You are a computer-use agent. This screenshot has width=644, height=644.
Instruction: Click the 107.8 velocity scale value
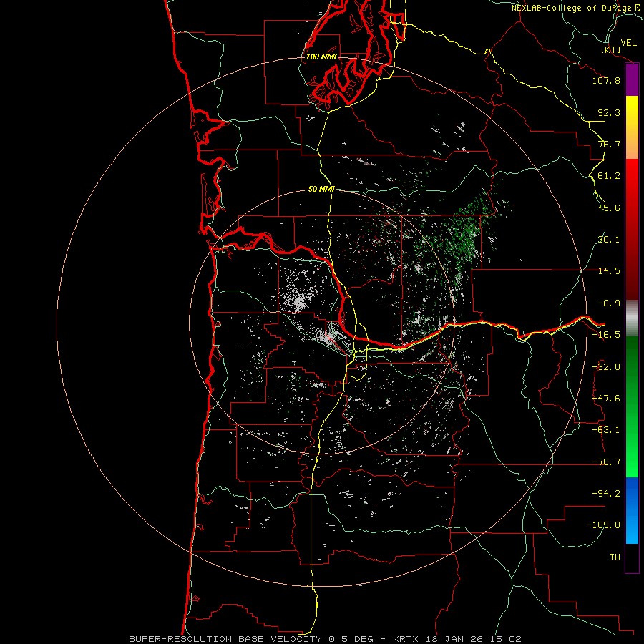point(606,80)
